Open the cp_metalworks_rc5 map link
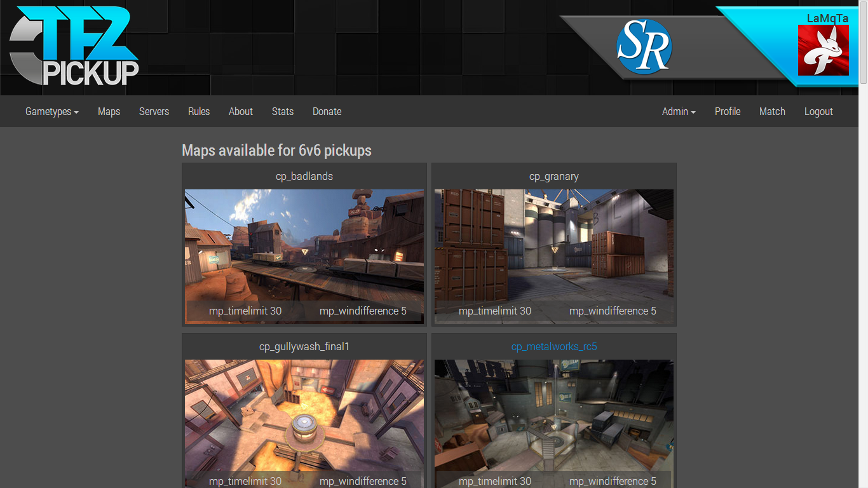 click(554, 346)
